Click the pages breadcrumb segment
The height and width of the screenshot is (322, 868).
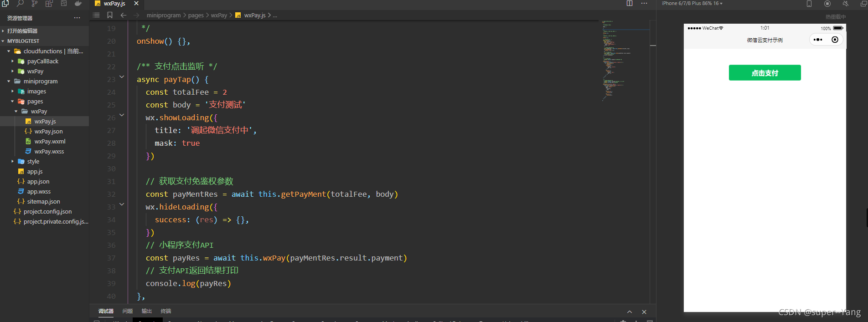tap(196, 15)
